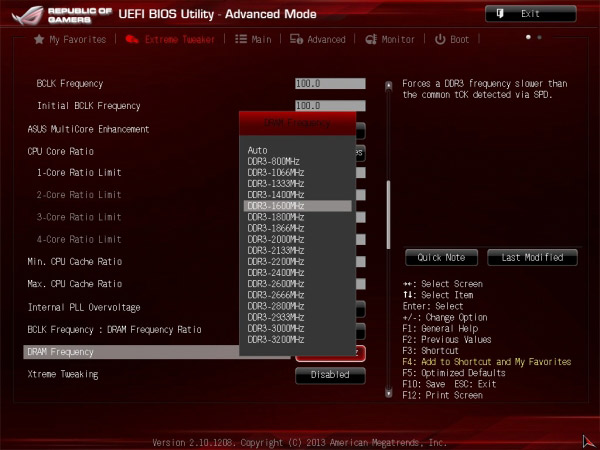The width and height of the screenshot is (600, 450).
Task: Click the scroll down arrow
Action: pos(388,393)
